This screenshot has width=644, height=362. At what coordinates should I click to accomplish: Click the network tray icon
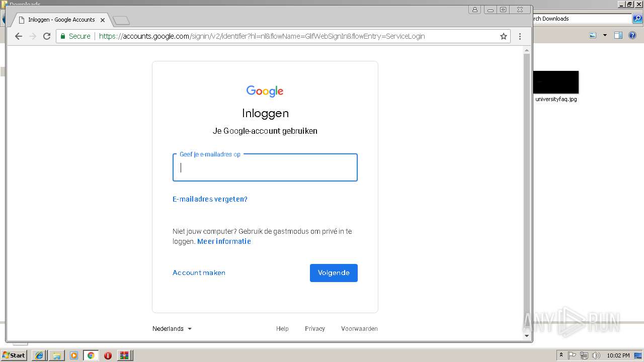click(584, 355)
